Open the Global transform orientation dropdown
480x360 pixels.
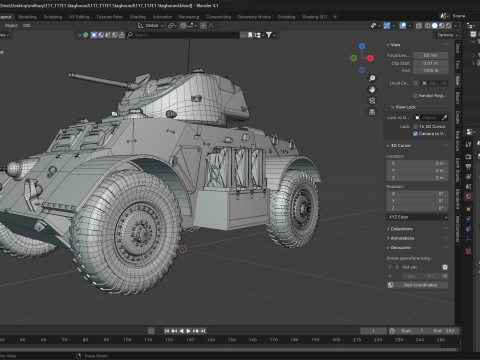[x=151, y=26]
